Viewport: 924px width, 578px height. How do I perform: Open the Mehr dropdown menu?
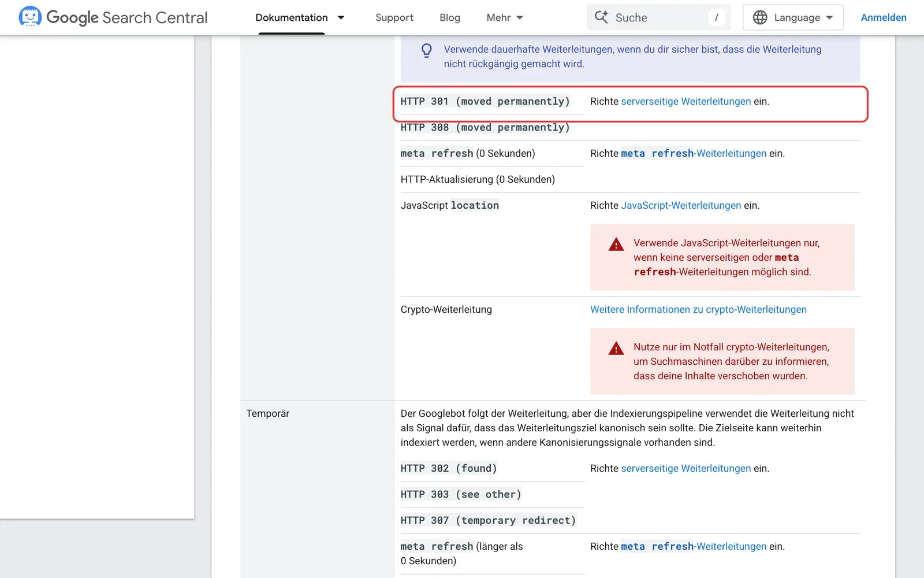click(x=505, y=17)
